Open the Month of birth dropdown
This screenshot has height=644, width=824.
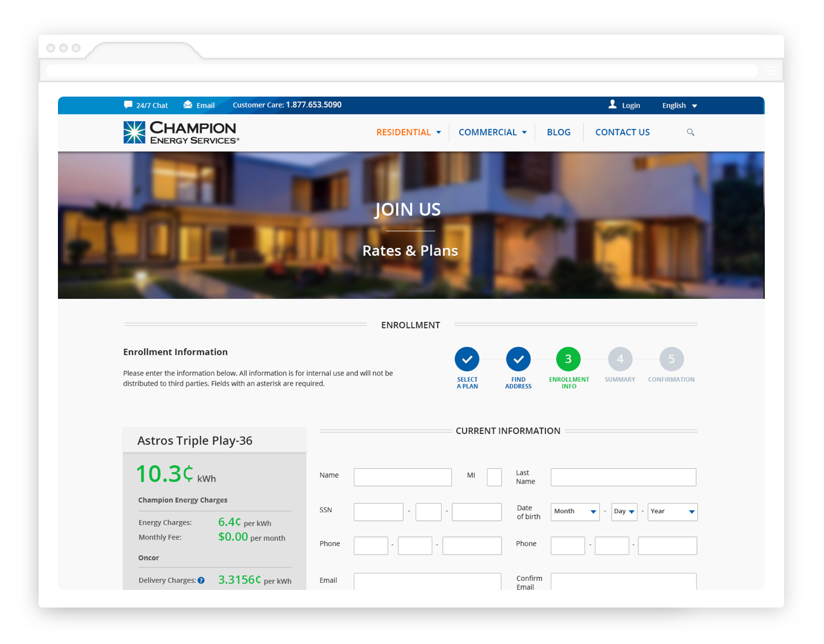pyautogui.click(x=576, y=512)
